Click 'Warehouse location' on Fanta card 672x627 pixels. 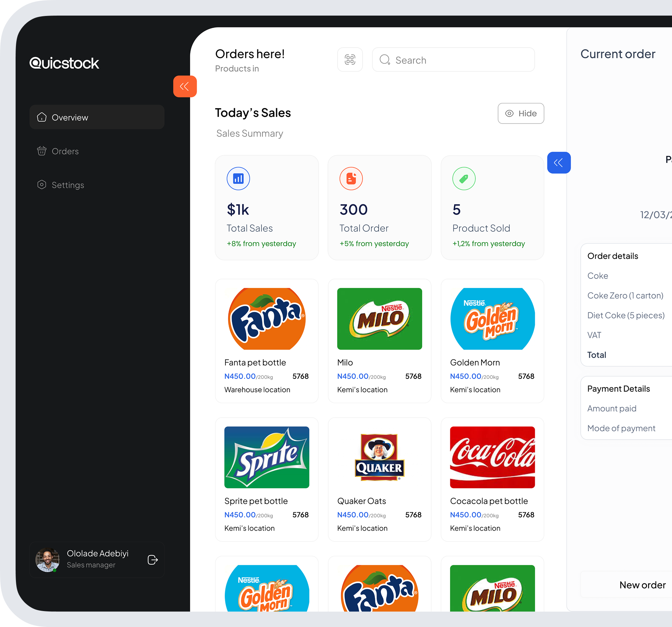257,390
